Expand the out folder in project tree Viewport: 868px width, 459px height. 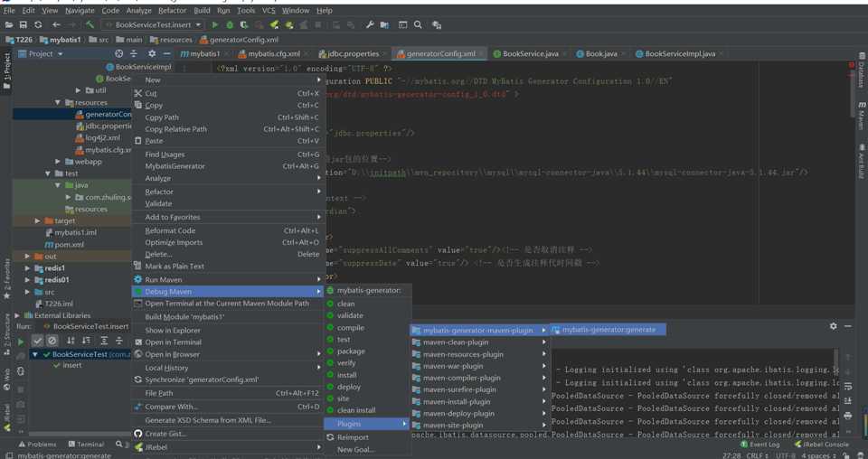[28, 257]
